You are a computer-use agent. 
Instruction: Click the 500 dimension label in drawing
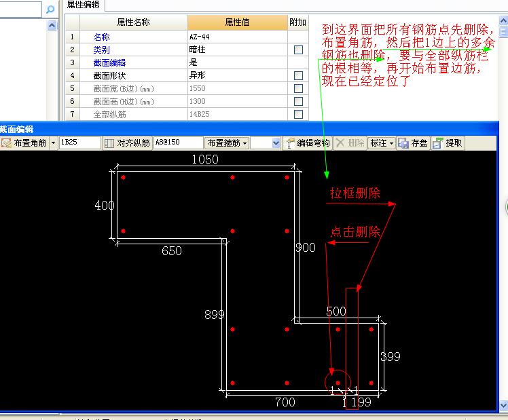336,311
